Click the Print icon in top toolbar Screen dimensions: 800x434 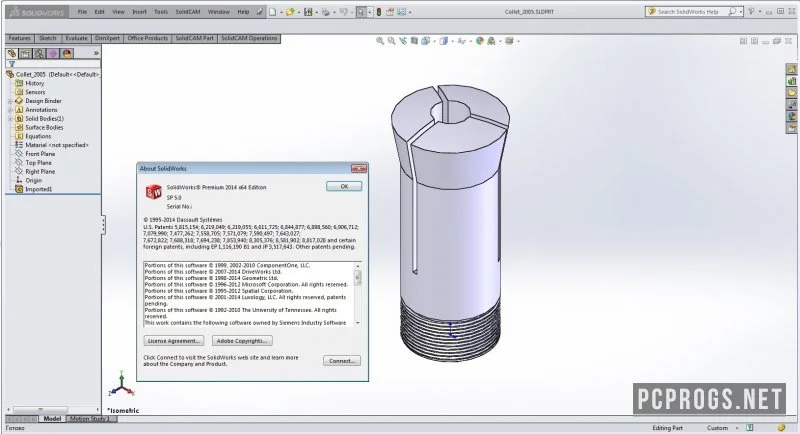coord(325,12)
